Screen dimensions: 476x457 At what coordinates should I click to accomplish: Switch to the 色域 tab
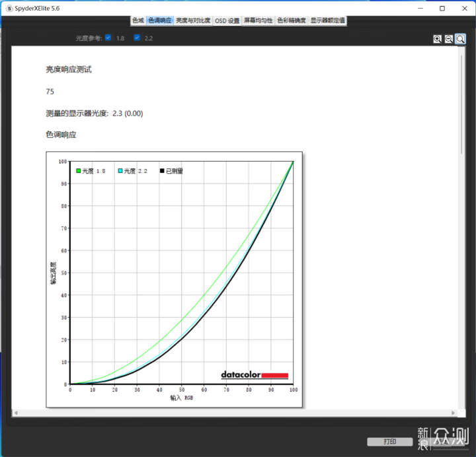pyautogui.click(x=138, y=20)
